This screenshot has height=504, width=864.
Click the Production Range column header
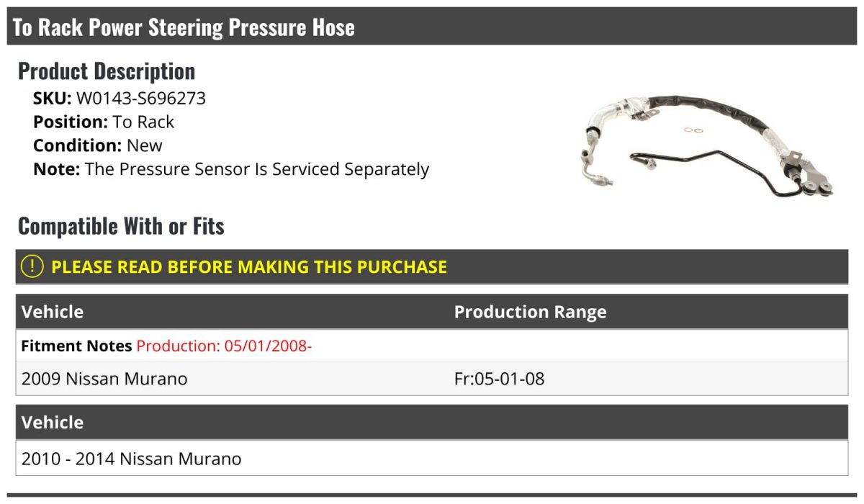point(530,312)
